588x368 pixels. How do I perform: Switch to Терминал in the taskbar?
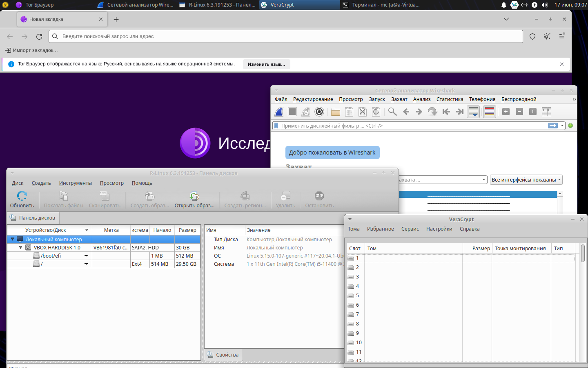click(x=381, y=5)
